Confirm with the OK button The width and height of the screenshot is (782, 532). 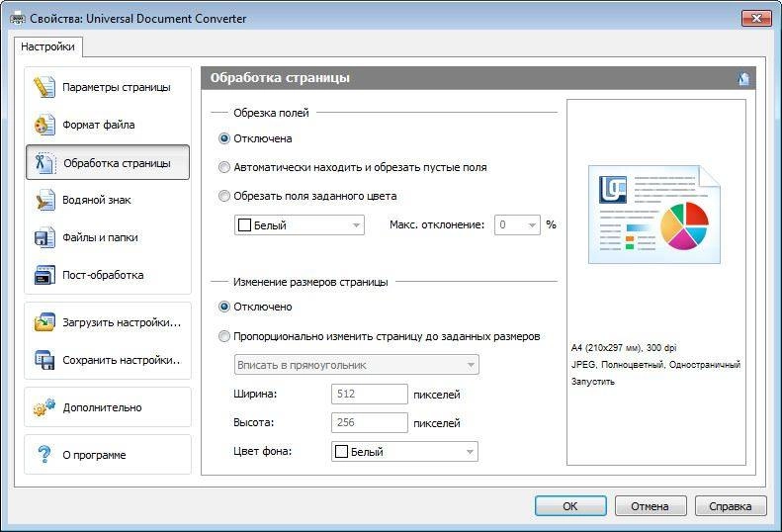pyautogui.click(x=570, y=506)
